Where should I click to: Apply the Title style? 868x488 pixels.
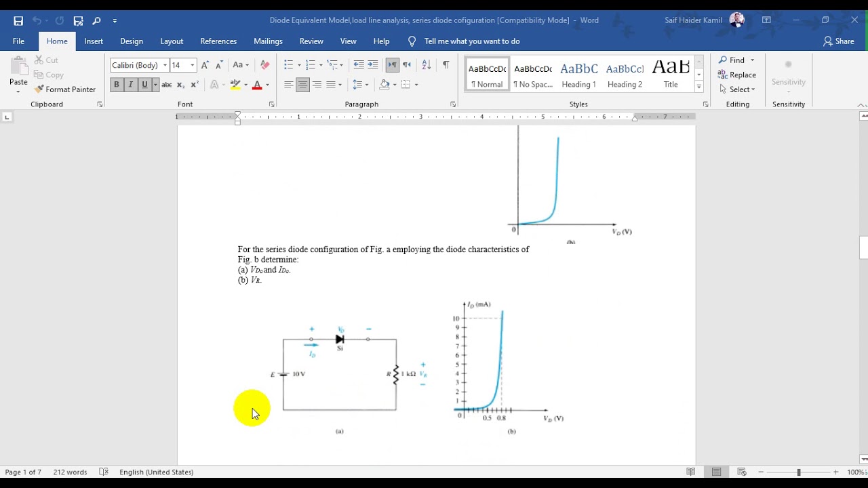click(671, 75)
